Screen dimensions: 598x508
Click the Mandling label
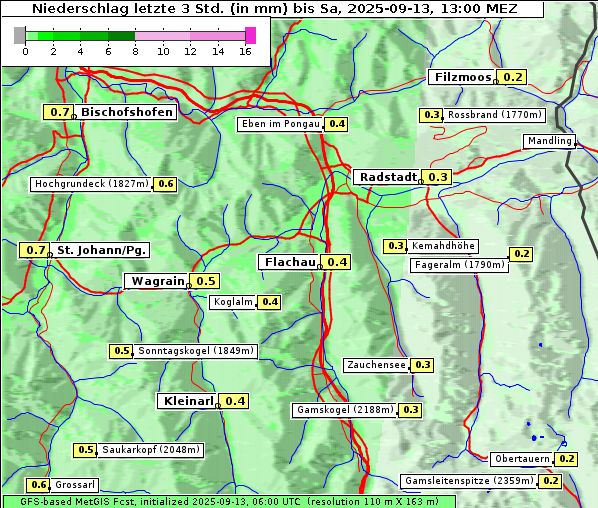[549, 141]
